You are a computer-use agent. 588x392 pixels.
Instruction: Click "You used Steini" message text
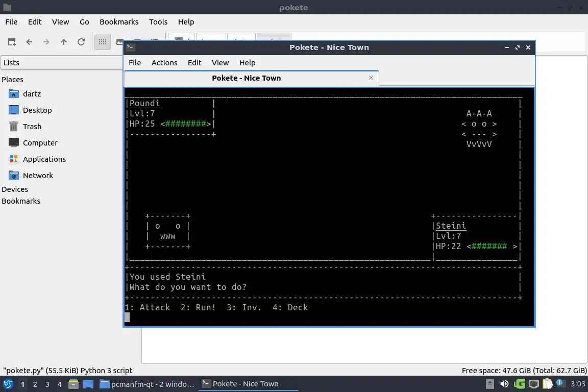click(x=167, y=277)
